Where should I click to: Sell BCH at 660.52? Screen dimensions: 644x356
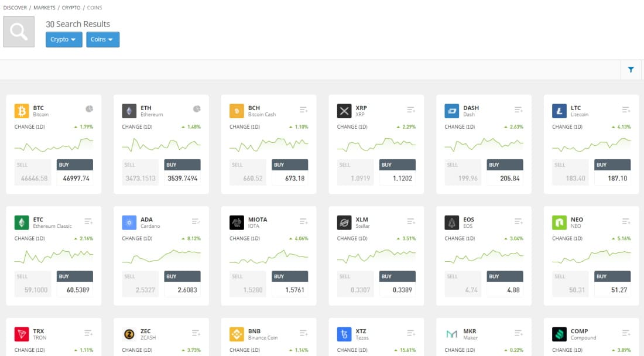pyautogui.click(x=248, y=173)
